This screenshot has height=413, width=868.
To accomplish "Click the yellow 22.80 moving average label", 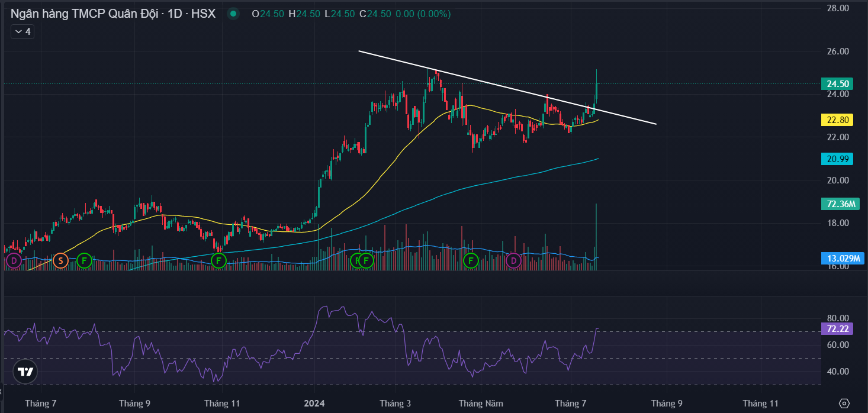I will 837,120.
